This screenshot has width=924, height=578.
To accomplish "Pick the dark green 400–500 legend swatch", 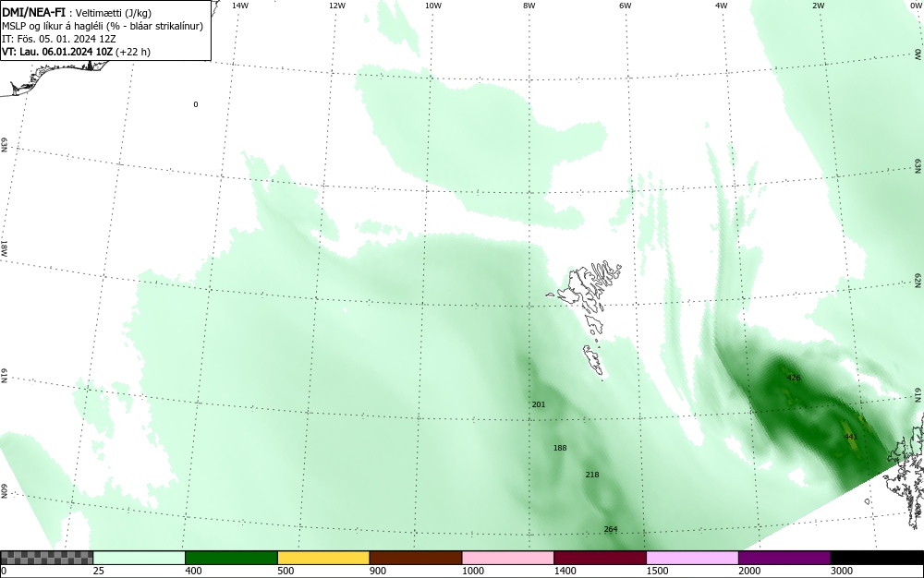I will (x=231, y=558).
